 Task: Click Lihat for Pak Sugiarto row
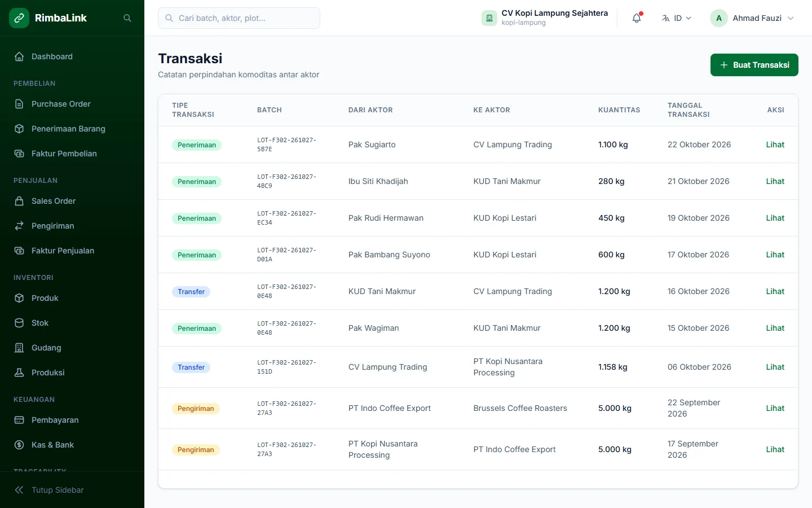click(x=775, y=144)
